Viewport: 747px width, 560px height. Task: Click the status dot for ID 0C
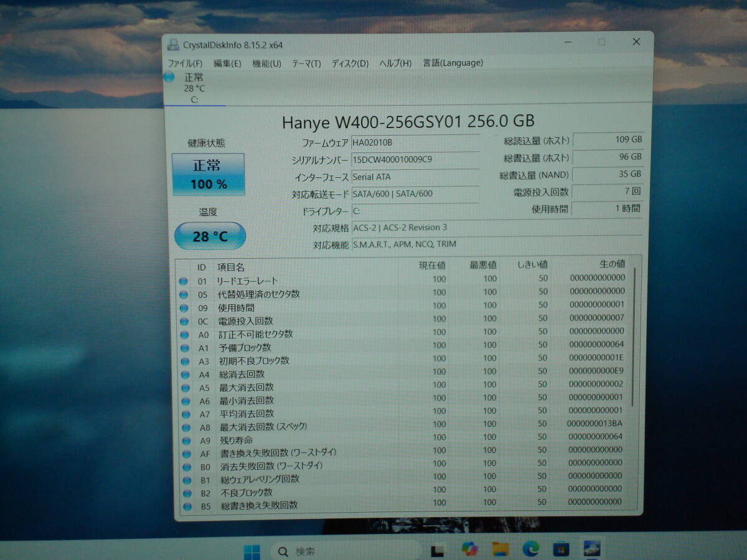pos(184,322)
